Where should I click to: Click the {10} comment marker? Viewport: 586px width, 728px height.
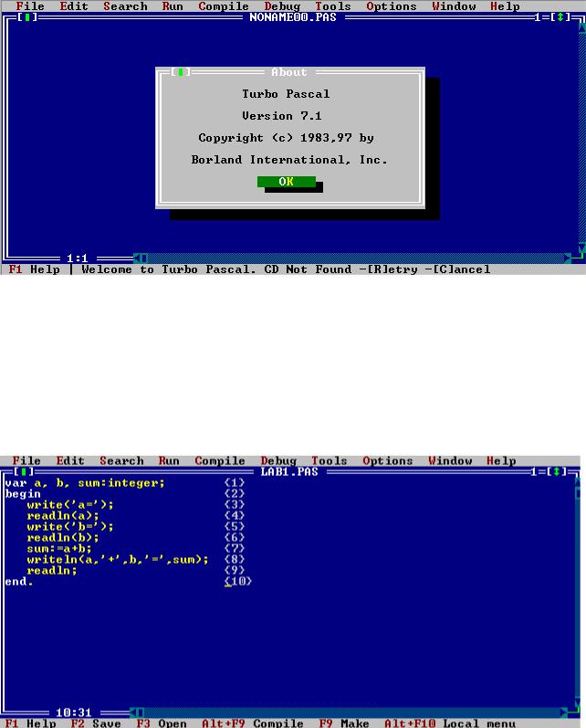coord(238,581)
